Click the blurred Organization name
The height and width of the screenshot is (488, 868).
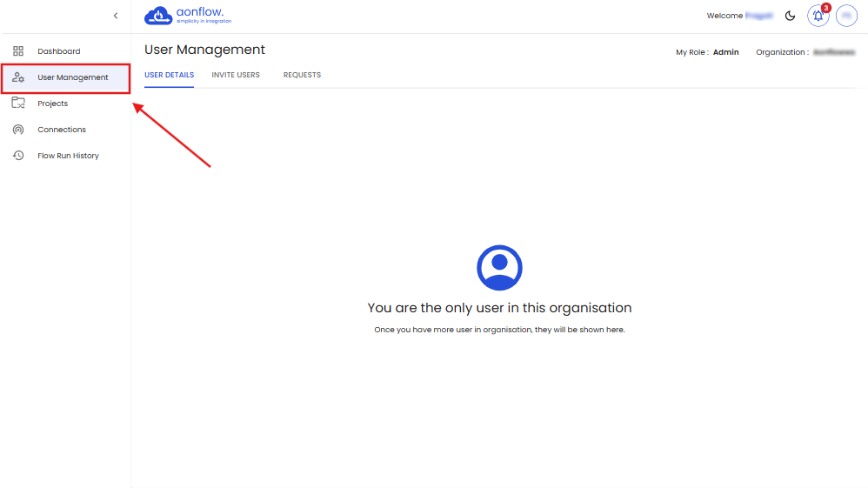pyautogui.click(x=833, y=52)
